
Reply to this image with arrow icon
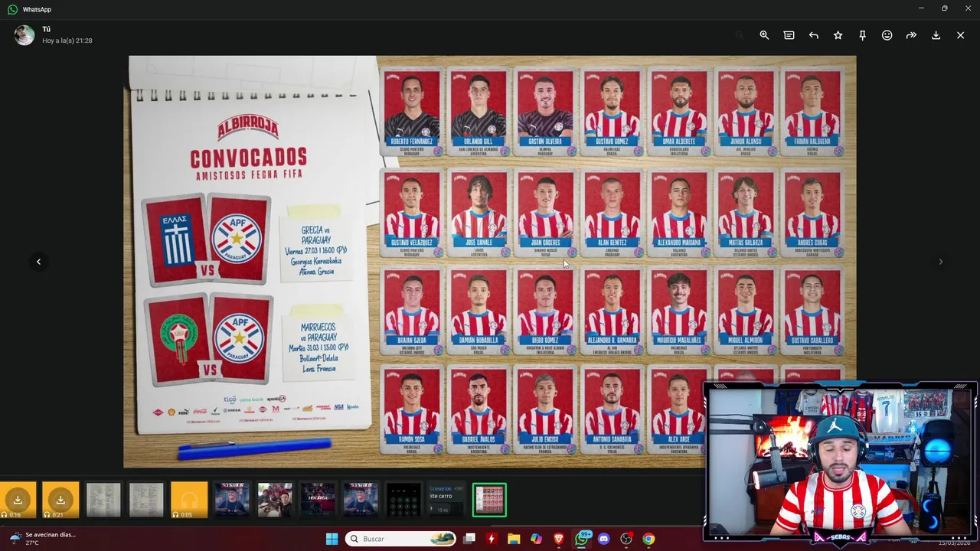813,35
